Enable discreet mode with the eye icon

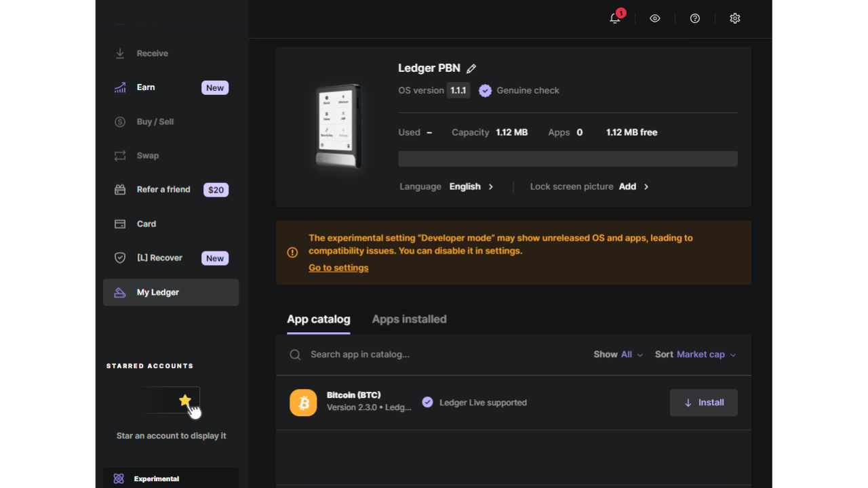tap(654, 18)
